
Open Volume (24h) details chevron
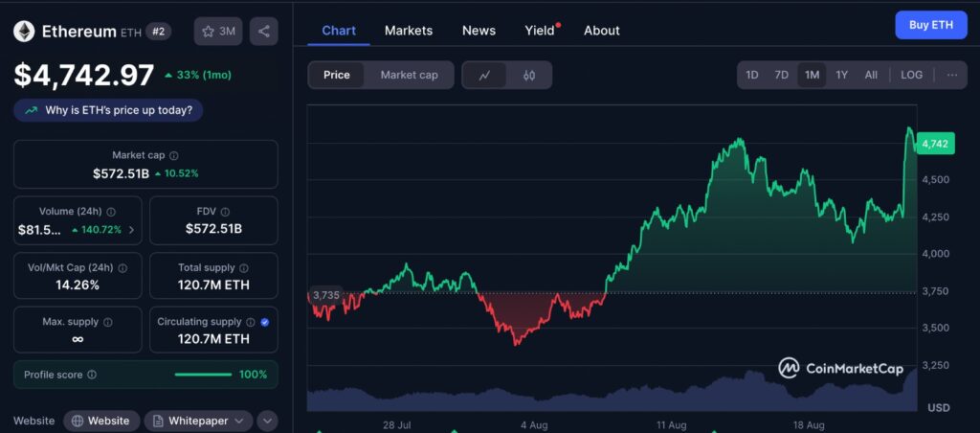131,230
